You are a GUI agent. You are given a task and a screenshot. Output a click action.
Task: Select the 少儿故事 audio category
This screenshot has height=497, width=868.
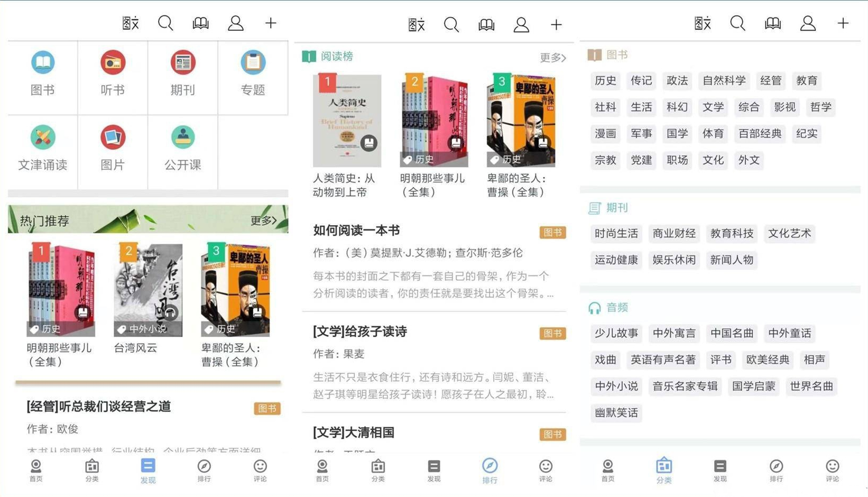(x=615, y=333)
